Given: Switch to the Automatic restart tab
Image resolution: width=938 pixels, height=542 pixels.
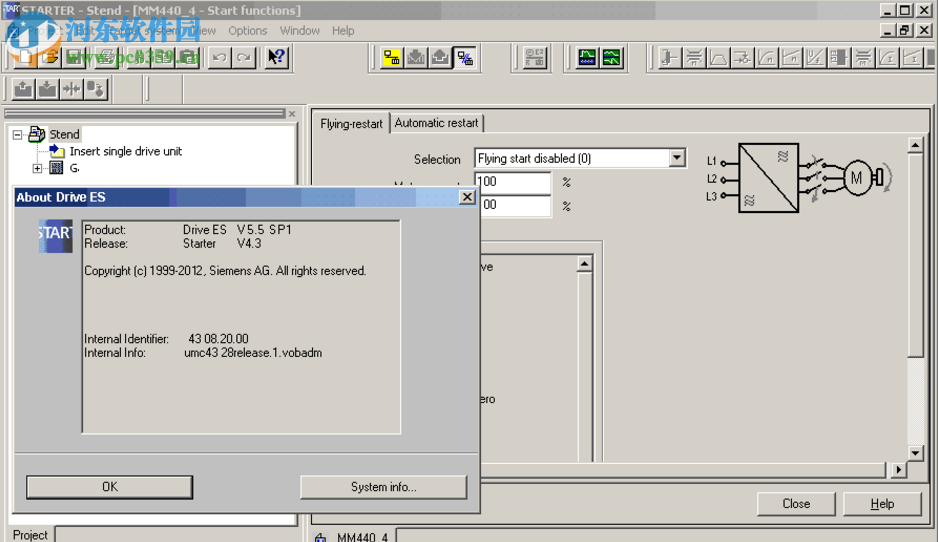Looking at the screenshot, I should (437, 123).
